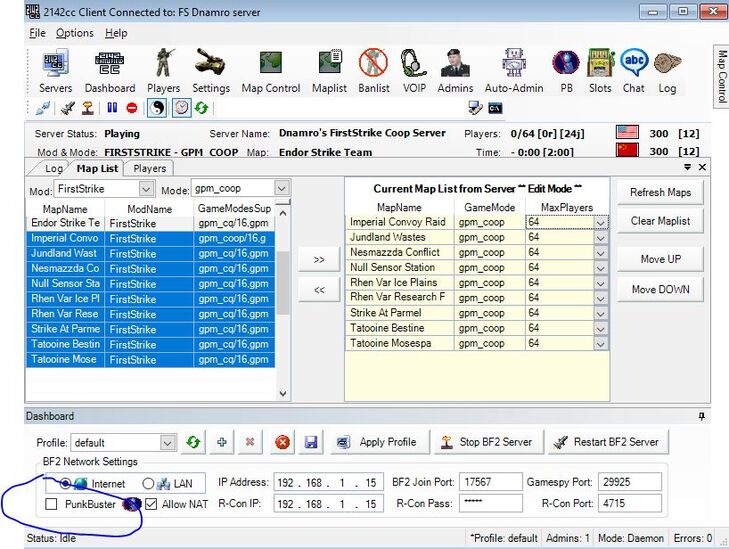The image size is (729, 549).
Task: Select the Internet radio button
Action: pyautogui.click(x=65, y=484)
